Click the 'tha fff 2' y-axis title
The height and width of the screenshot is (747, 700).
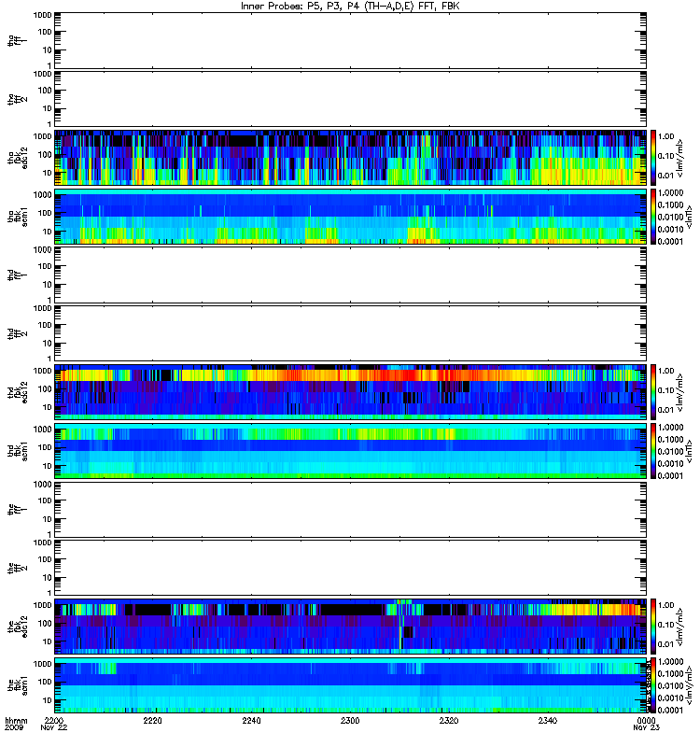(x=18, y=99)
